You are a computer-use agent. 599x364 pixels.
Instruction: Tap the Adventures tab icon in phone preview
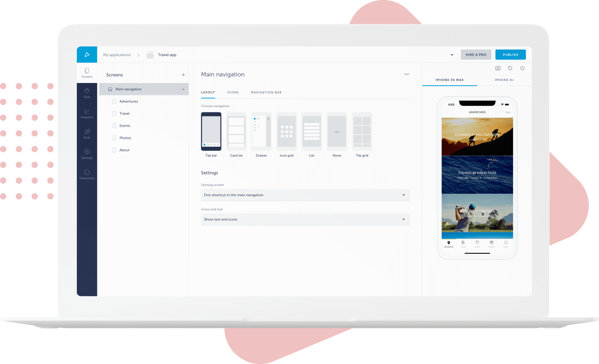click(449, 243)
